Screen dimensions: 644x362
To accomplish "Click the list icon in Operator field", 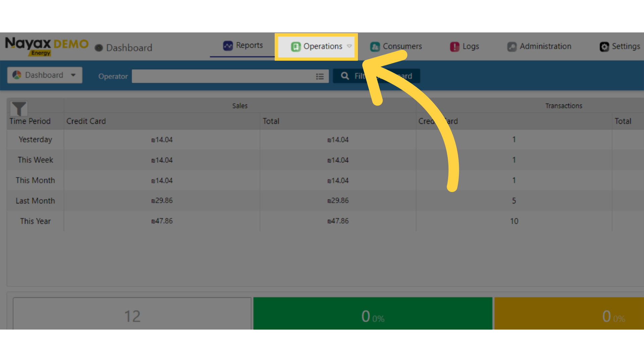I will [x=320, y=76].
